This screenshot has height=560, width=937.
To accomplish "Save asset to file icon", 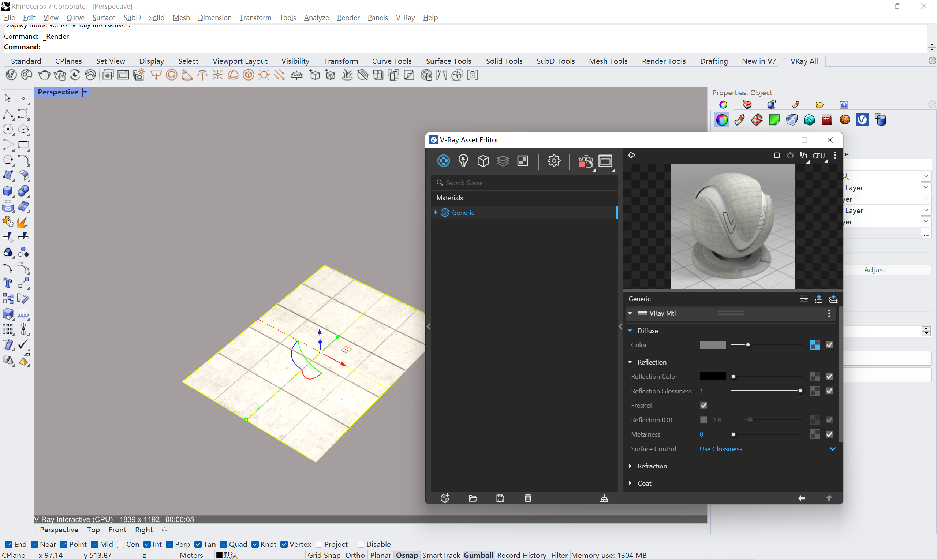I will pyautogui.click(x=500, y=498).
